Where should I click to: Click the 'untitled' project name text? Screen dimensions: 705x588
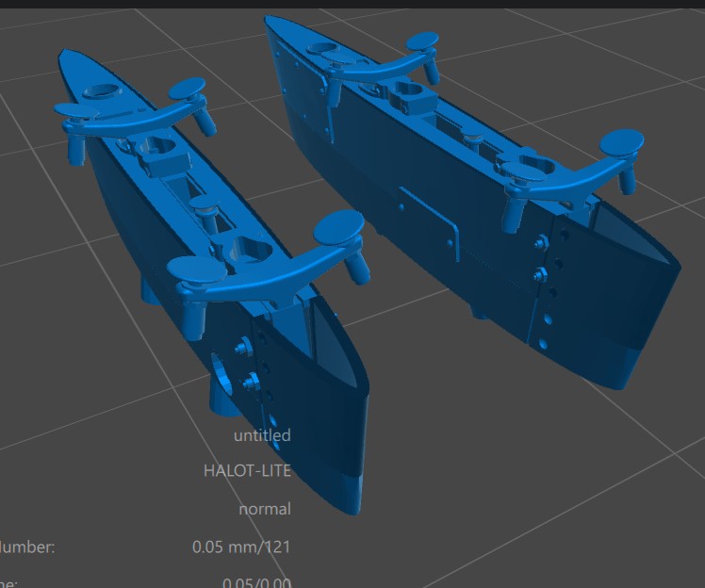pos(262,435)
